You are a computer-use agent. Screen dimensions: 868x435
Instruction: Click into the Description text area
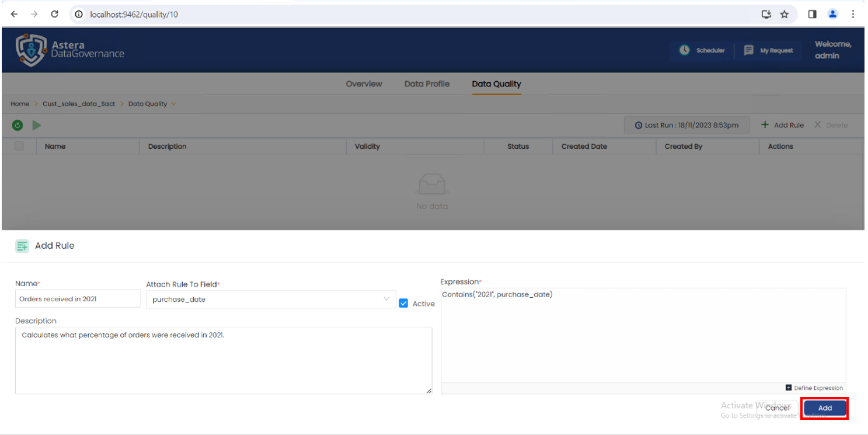224,360
